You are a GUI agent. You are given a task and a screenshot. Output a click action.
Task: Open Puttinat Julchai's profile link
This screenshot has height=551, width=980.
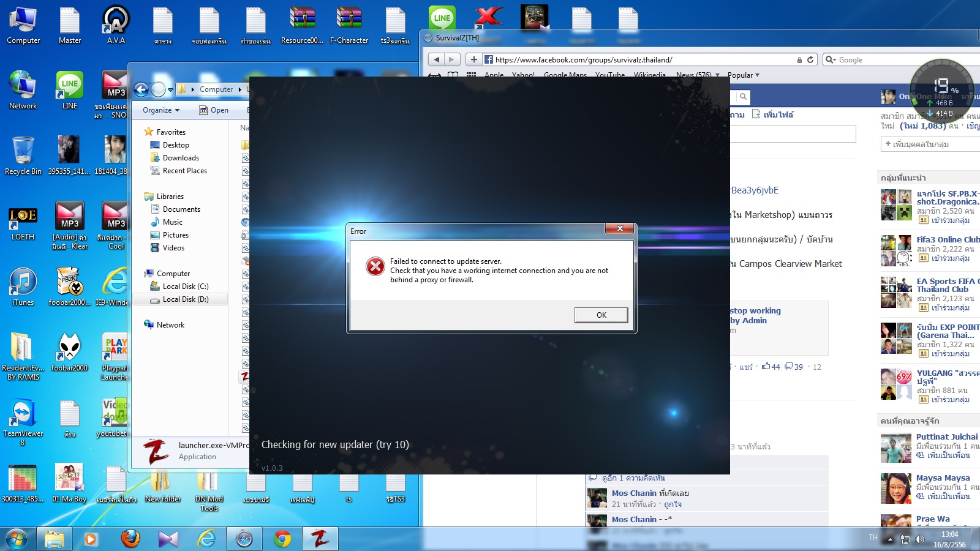[947, 437]
